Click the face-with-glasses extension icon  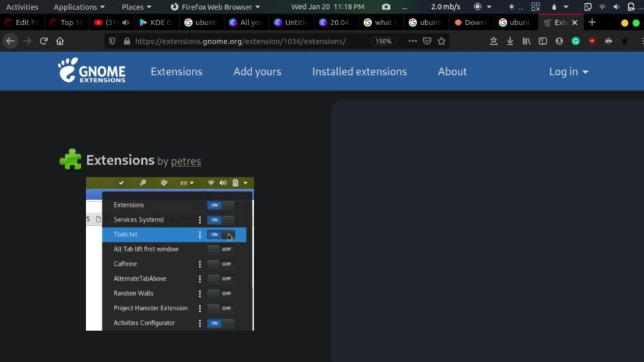coord(608,41)
